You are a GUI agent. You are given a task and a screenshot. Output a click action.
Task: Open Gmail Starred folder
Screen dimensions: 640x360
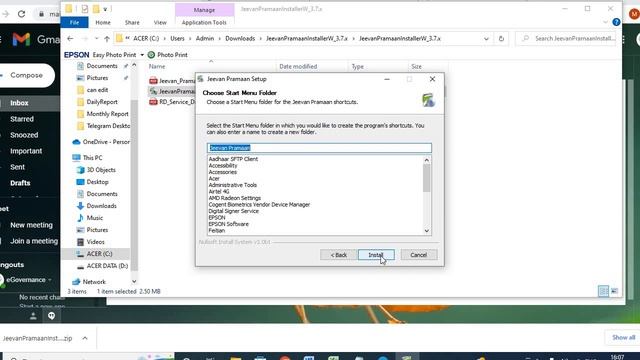click(x=22, y=119)
